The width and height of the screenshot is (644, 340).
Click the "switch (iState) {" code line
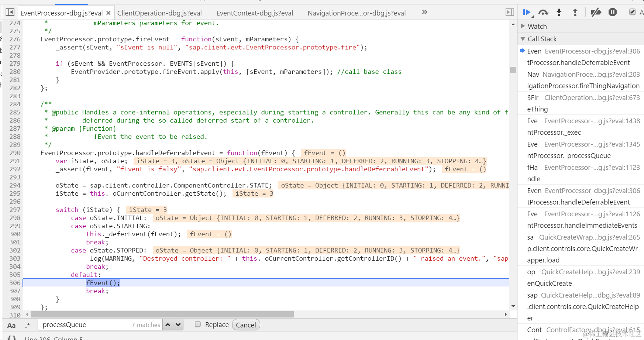(88, 210)
